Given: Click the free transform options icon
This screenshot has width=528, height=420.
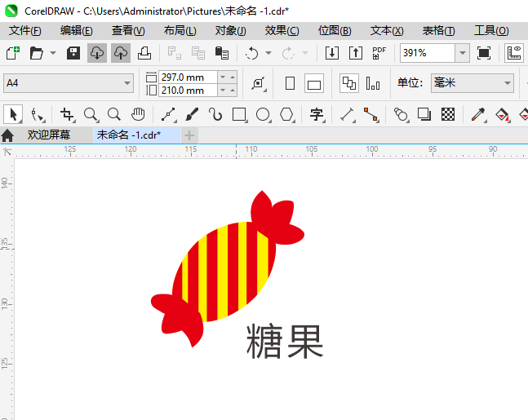Looking at the screenshot, I should [259, 83].
